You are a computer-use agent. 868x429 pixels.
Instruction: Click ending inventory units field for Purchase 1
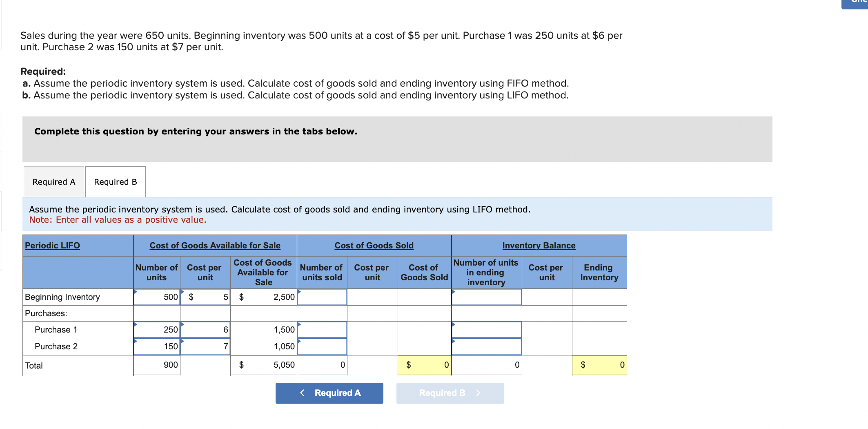coord(486,330)
